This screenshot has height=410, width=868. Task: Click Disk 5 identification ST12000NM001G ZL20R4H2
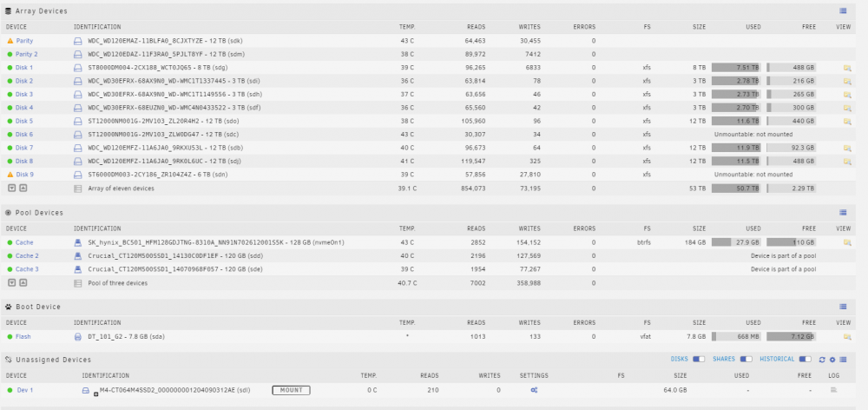(x=164, y=121)
